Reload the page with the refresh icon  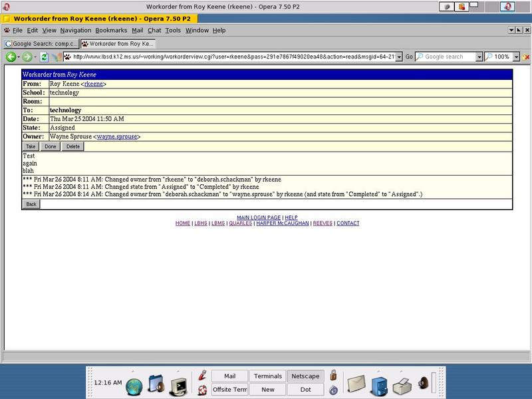(x=44, y=57)
